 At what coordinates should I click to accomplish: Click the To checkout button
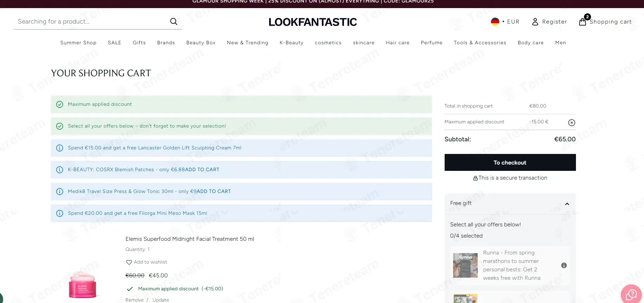coord(510,162)
